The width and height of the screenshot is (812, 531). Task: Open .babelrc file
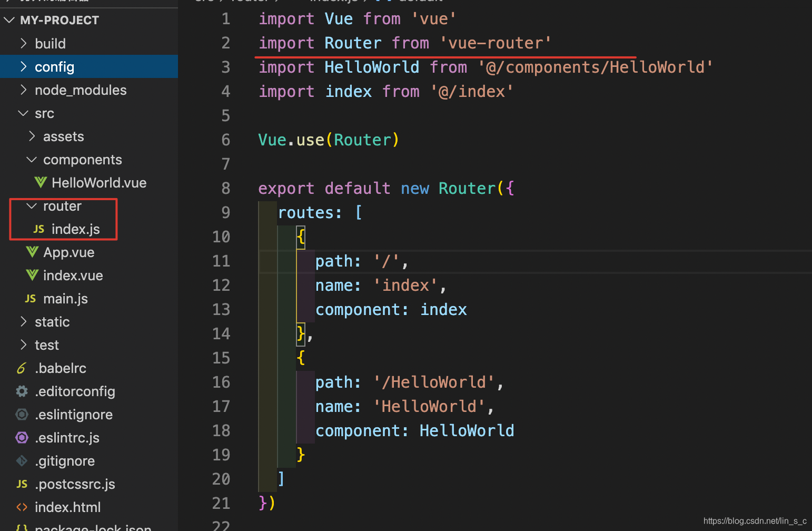coord(89,368)
